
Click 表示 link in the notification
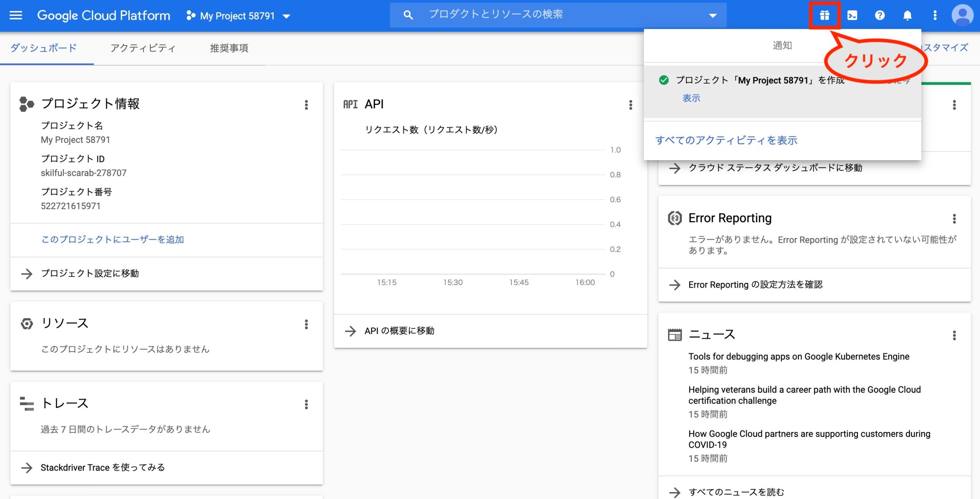[x=691, y=98]
